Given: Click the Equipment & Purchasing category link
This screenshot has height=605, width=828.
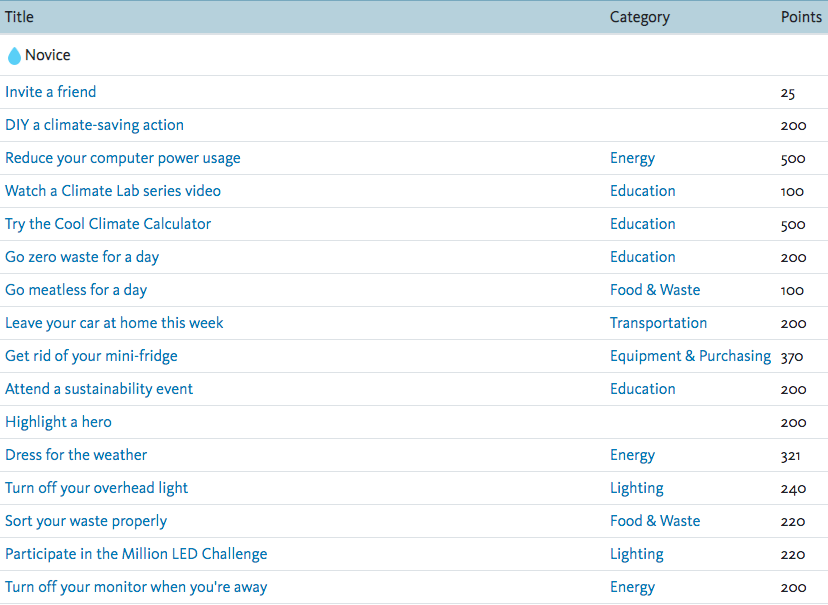Looking at the screenshot, I should pyautogui.click(x=690, y=356).
